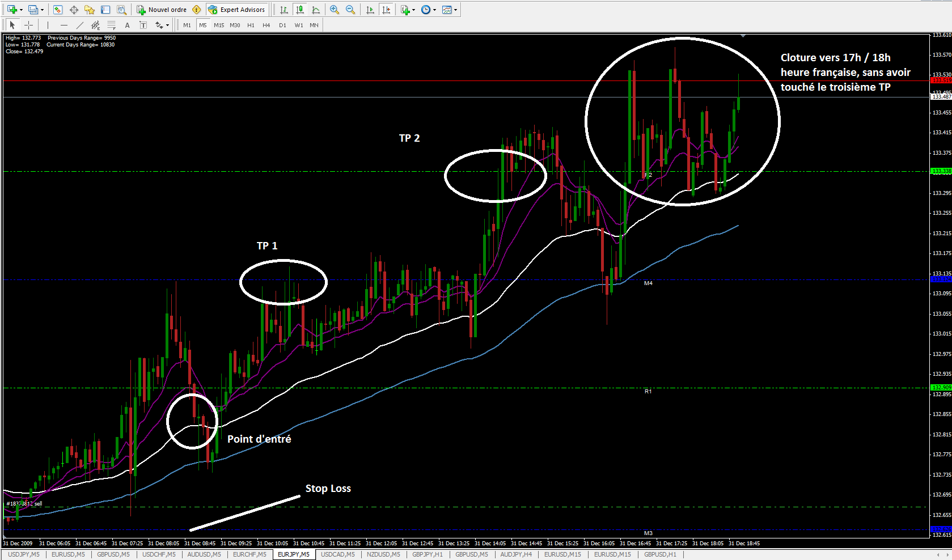The image size is (952, 560).
Task: Click the chart shift triangle marker
Action: coord(743,36)
